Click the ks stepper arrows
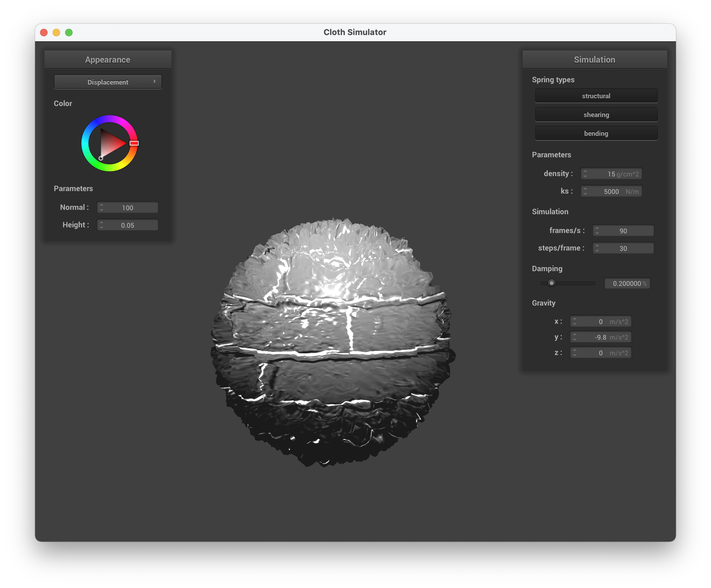Viewport: 711px width, 588px height. click(x=585, y=191)
